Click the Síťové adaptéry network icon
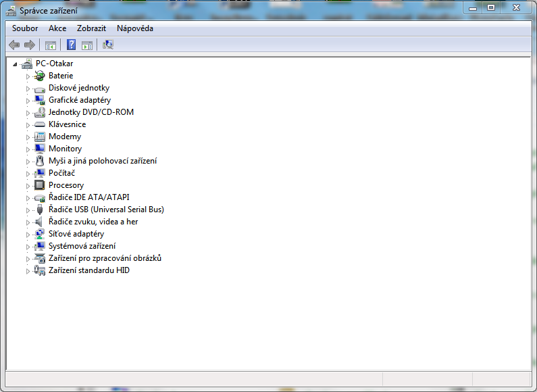 (40, 234)
